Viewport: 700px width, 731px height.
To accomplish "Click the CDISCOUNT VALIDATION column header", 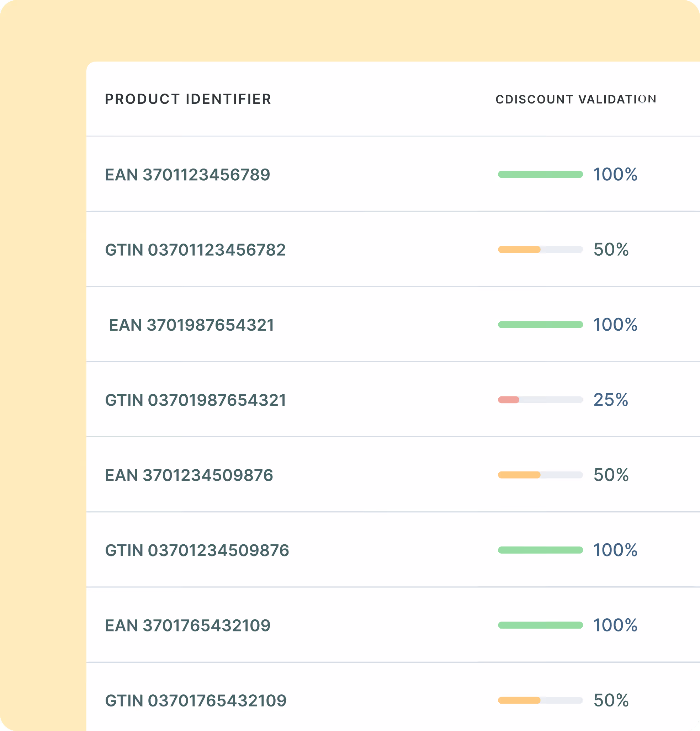I will click(576, 99).
